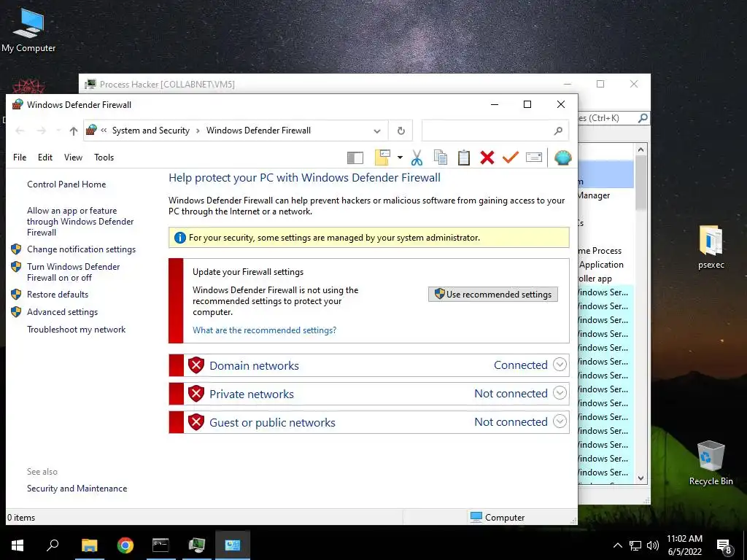Open Advanced settings link
Screen dimensions: 747x560
[x=62, y=312]
